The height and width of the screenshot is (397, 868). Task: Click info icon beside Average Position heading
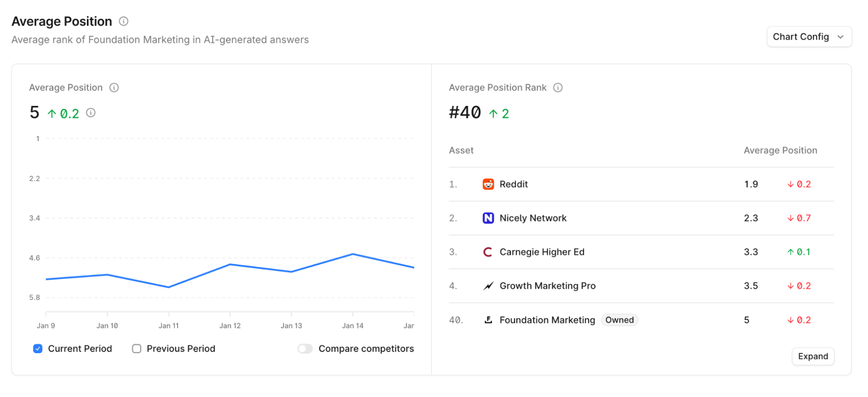pyautogui.click(x=124, y=21)
